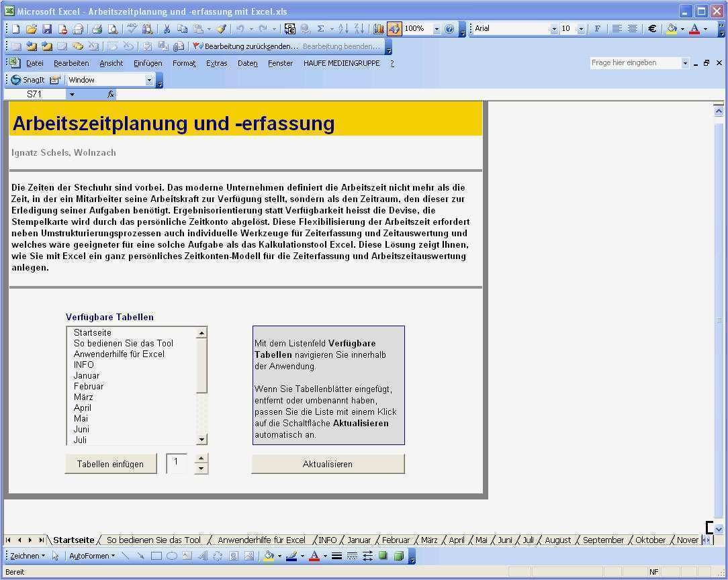Open the Extras menu
728x580 pixels.
(x=216, y=63)
